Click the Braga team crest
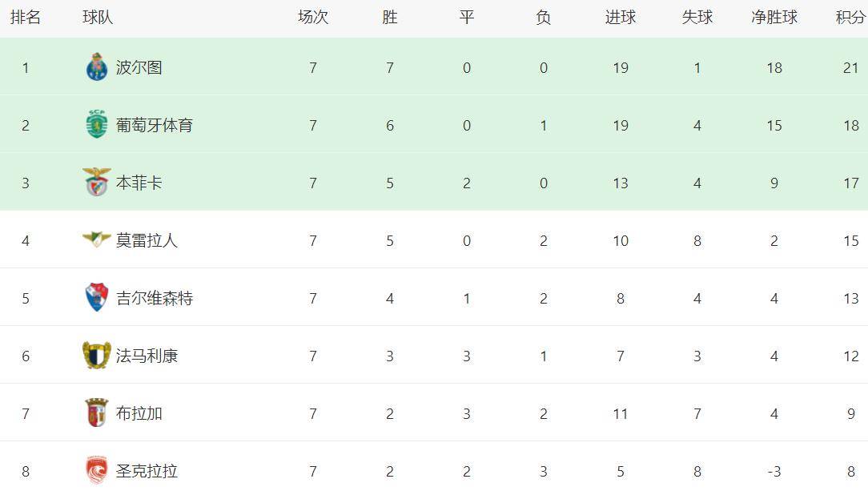This screenshot has width=868, height=495. [x=97, y=413]
